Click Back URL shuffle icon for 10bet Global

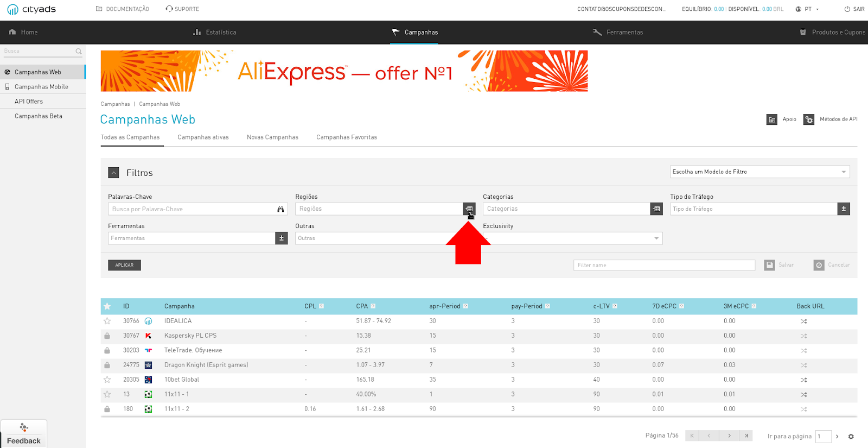803,380
